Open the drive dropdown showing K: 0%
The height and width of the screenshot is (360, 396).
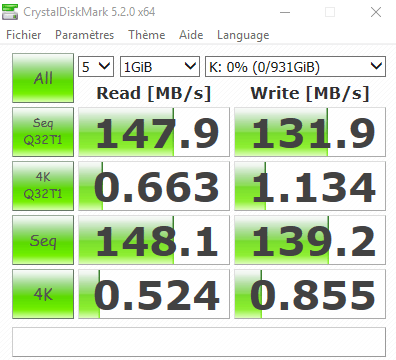295,67
